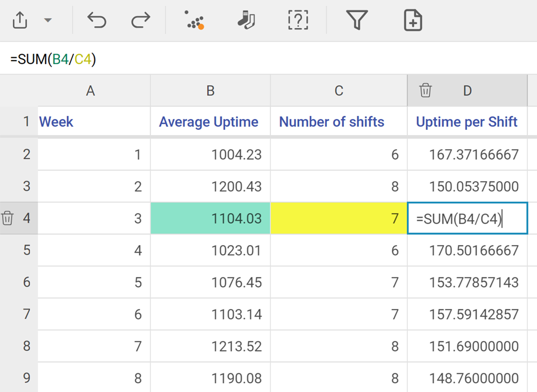Click the trash icon in the column D header

tap(425, 90)
